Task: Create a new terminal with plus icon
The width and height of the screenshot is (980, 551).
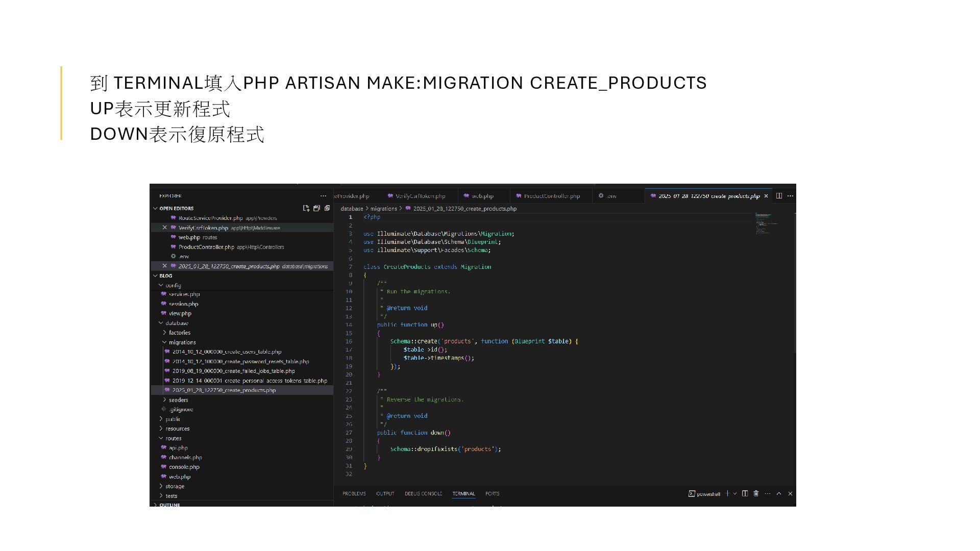Action: click(727, 493)
